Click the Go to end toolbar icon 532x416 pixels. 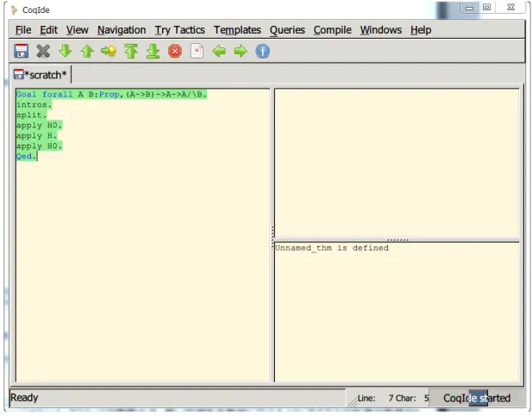tap(153, 51)
